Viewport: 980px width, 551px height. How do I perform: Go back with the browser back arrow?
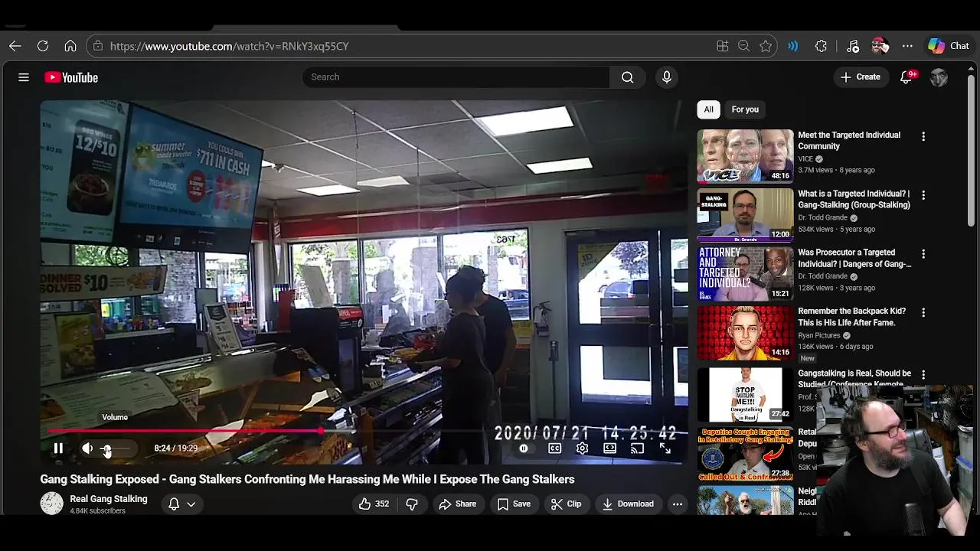[15, 46]
